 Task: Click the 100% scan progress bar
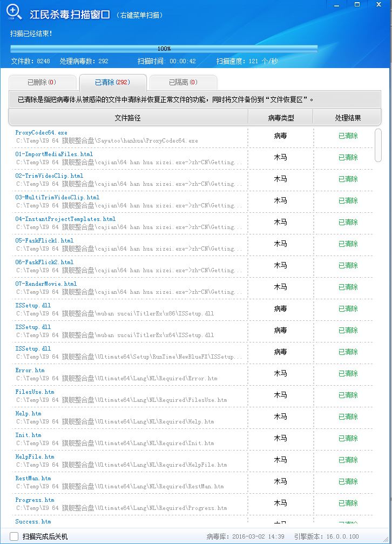tap(164, 49)
